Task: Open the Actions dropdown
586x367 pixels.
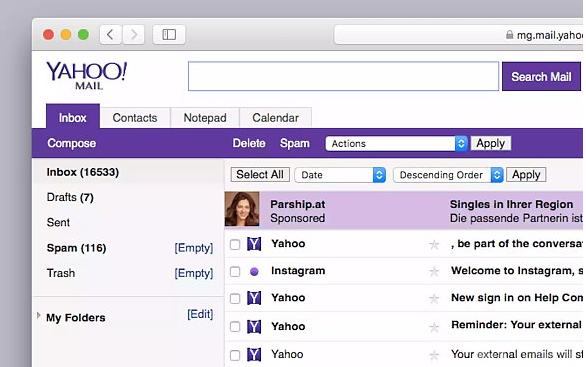Action: click(396, 144)
